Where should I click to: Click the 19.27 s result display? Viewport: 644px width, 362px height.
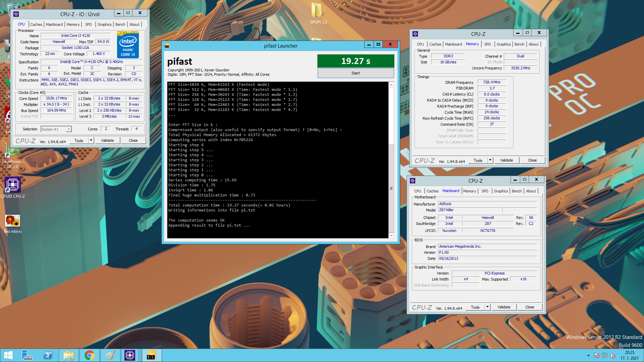(356, 61)
